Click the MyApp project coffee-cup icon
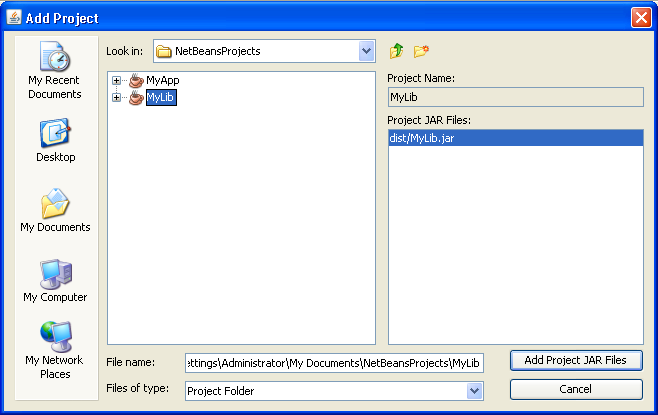Viewport: 658px width, 415px height. point(136,80)
